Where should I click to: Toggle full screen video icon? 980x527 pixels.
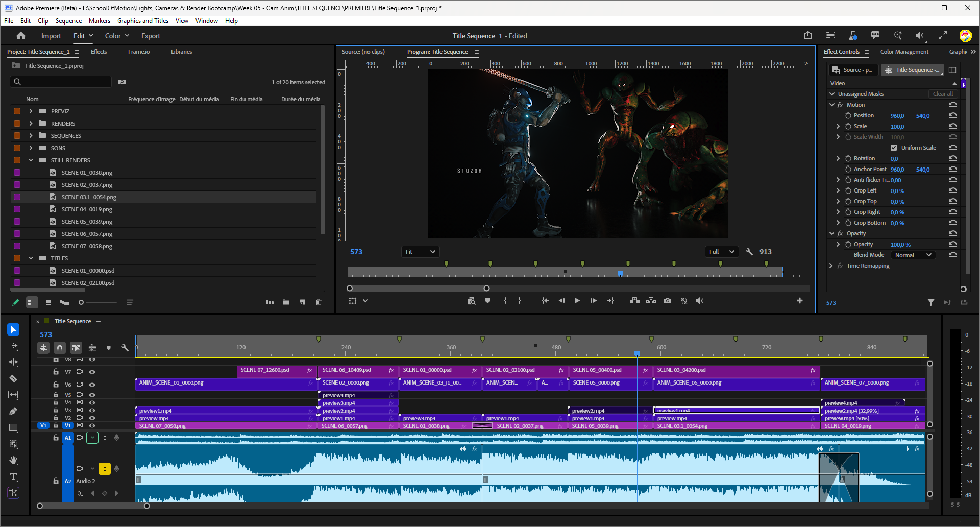943,35
